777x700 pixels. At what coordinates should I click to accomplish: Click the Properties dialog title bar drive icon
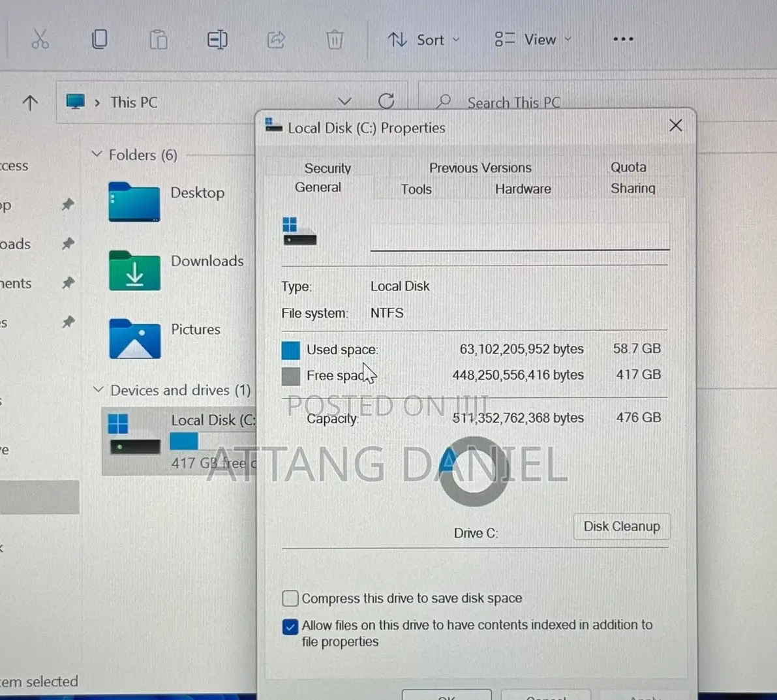273,125
